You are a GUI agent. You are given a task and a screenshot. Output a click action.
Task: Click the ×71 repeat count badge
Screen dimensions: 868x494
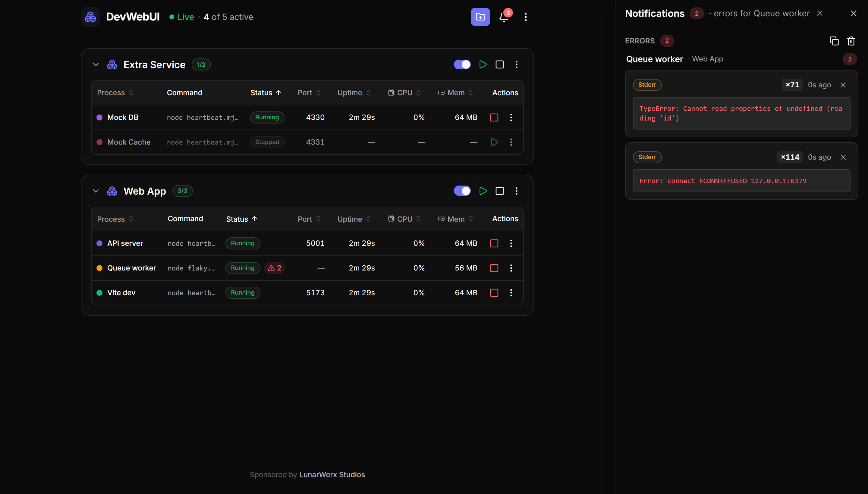792,85
